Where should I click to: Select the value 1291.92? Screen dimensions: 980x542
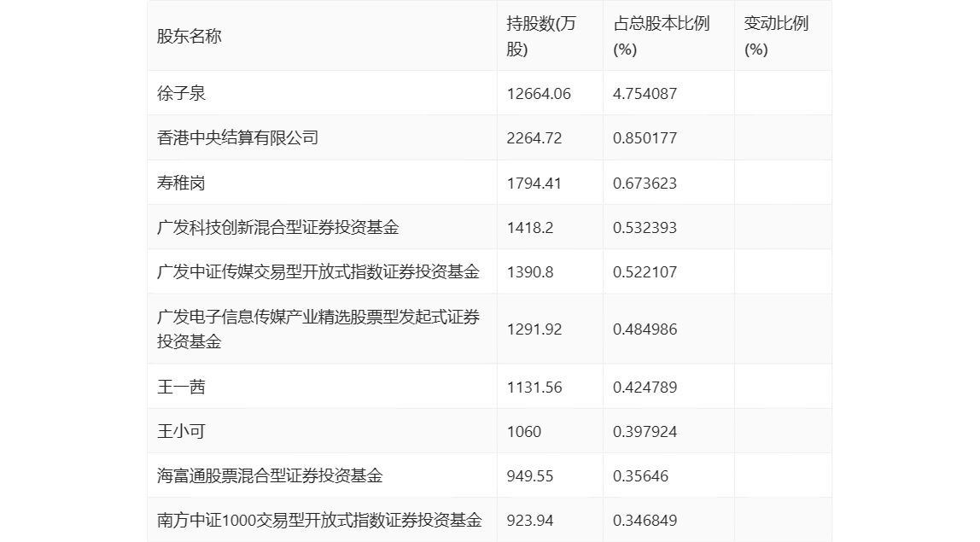click(534, 329)
